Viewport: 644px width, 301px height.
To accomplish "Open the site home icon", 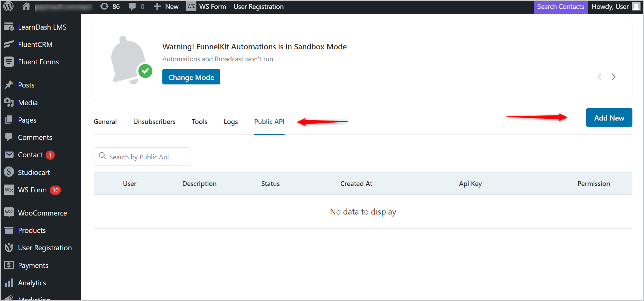I will point(26,6).
